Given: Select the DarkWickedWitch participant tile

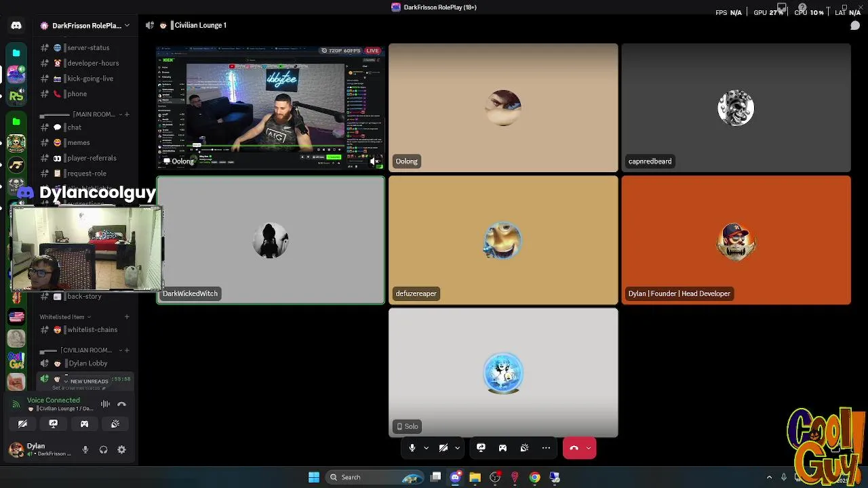Looking at the screenshot, I should click(271, 240).
